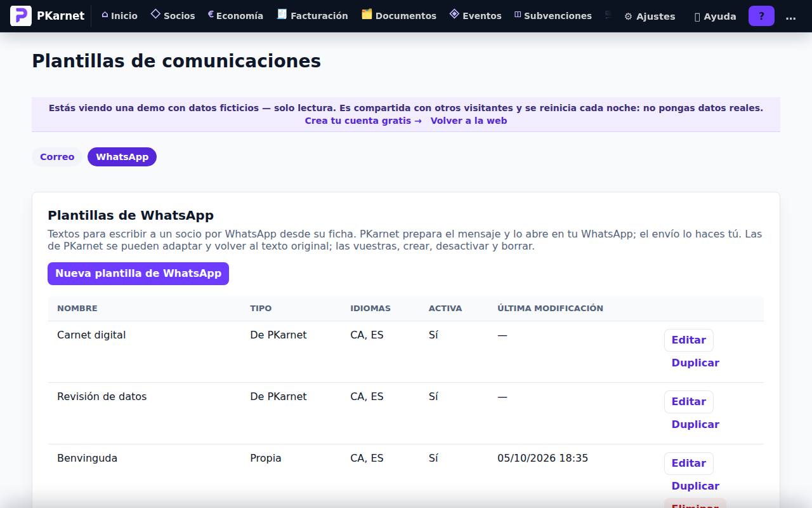Duplicate the Carnet digital template
The image size is (812, 508).
695,363
